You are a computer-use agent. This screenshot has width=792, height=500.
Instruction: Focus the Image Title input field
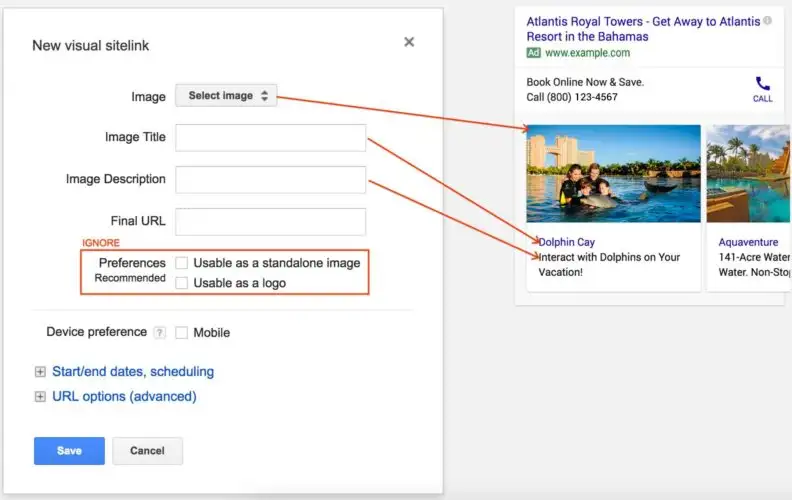pos(270,137)
